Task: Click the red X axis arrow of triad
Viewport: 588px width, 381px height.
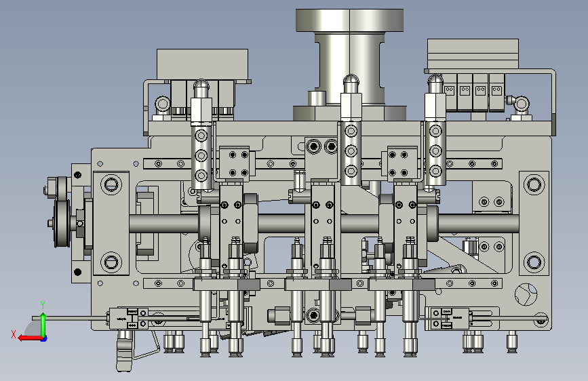Action: click(x=30, y=338)
